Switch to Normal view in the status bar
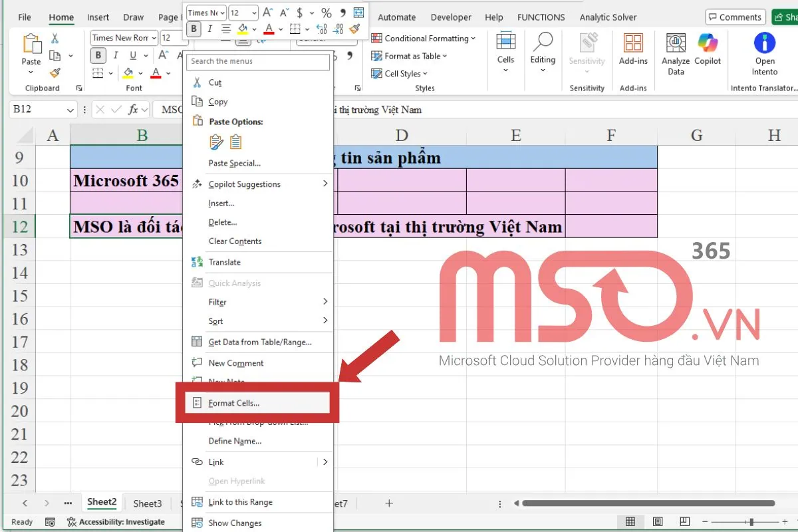The width and height of the screenshot is (798, 532). [630, 522]
